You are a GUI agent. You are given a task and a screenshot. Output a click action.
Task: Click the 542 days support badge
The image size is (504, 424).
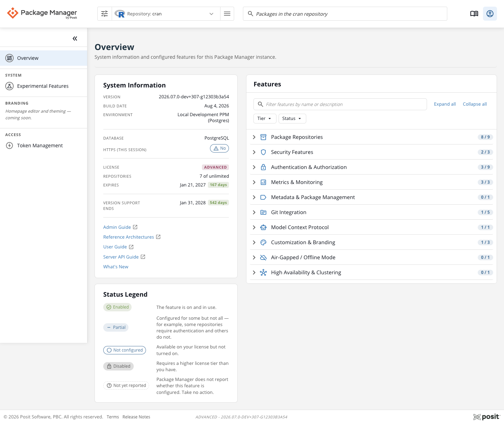(x=218, y=203)
